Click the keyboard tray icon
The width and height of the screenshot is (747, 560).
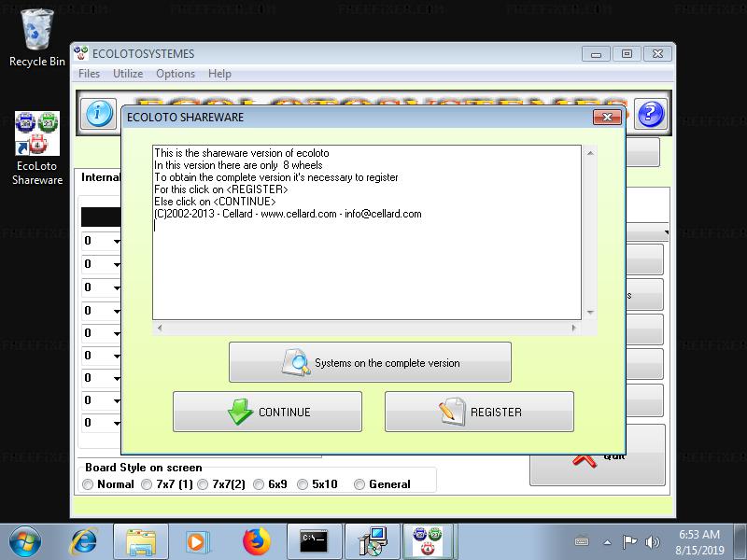(582, 542)
